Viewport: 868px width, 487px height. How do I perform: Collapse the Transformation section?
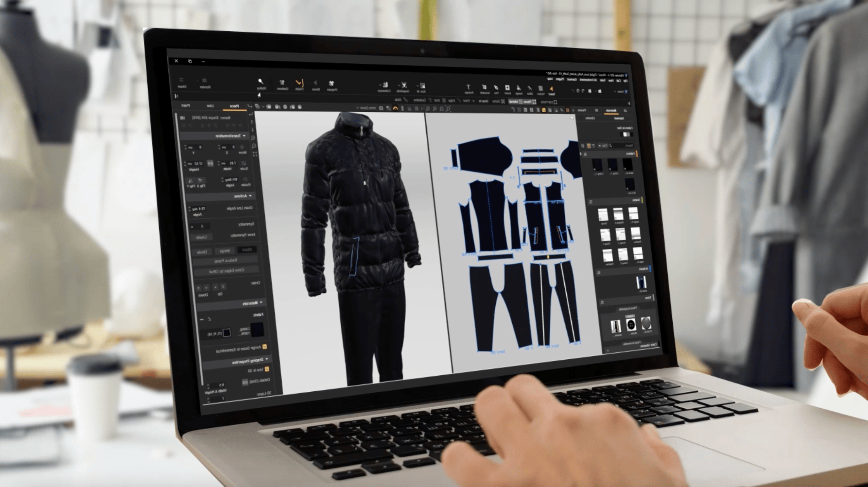click(244, 136)
